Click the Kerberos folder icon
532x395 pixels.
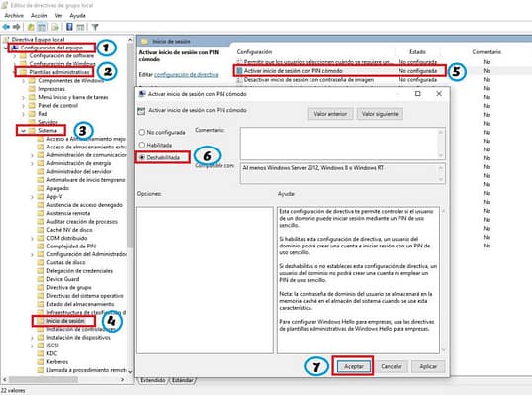pyautogui.click(x=41, y=362)
